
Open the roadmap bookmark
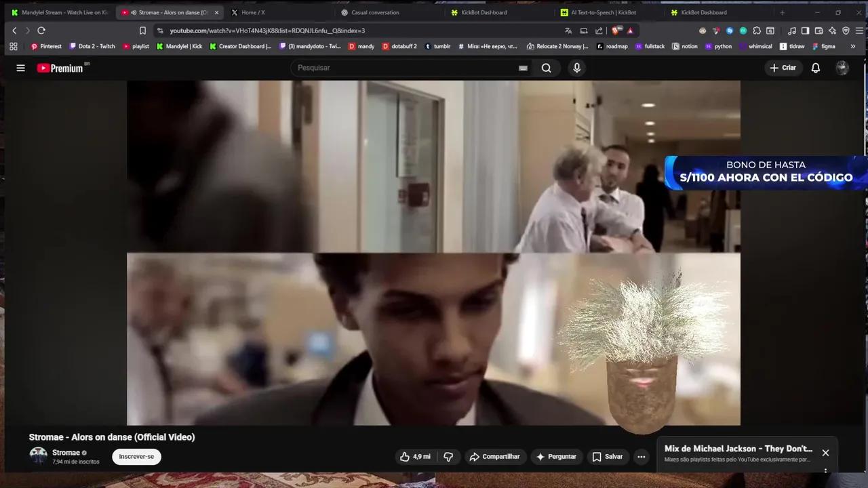(x=612, y=46)
